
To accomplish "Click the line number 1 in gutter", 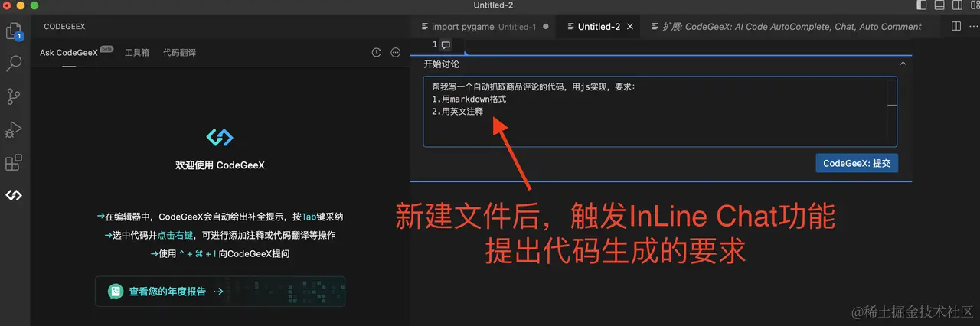I will click(434, 45).
